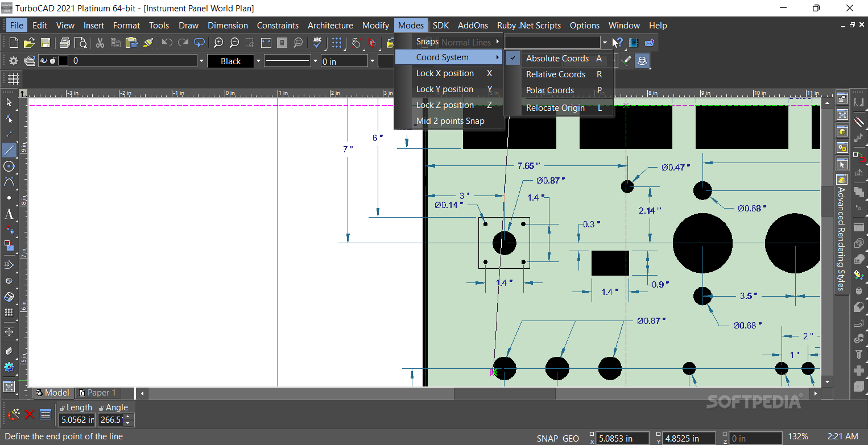Viewport: 868px width, 445px height.
Task: Cancel line with red X icon
Action: tap(30, 414)
